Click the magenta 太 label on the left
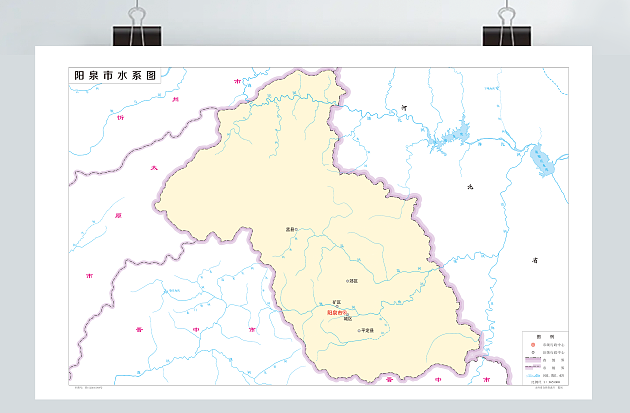The image size is (630, 413). (153, 168)
